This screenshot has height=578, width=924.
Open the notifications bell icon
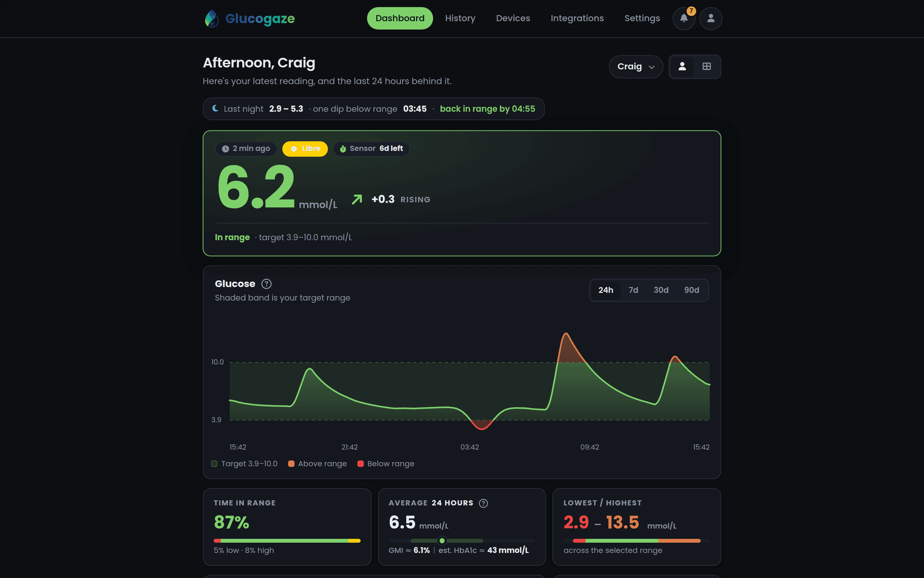[x=684, y=18]
